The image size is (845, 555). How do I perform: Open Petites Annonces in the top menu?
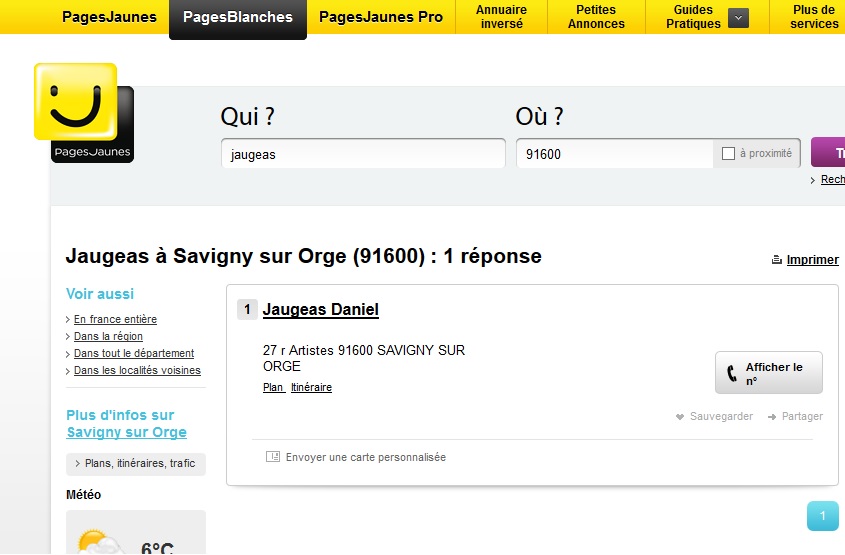596,17
